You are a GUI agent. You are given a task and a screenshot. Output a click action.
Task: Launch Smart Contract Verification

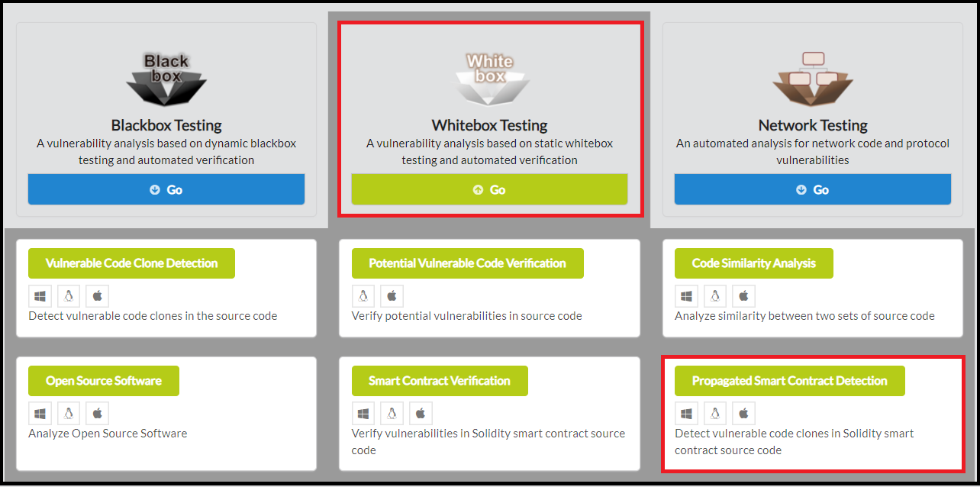tap(439, 381)
